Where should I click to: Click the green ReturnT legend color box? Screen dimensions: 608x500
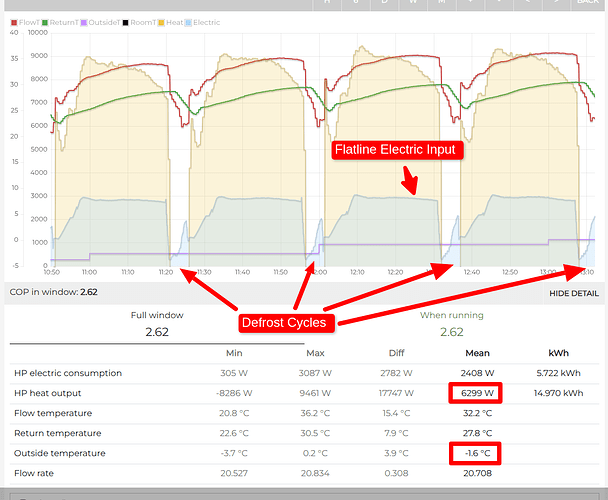45,23
